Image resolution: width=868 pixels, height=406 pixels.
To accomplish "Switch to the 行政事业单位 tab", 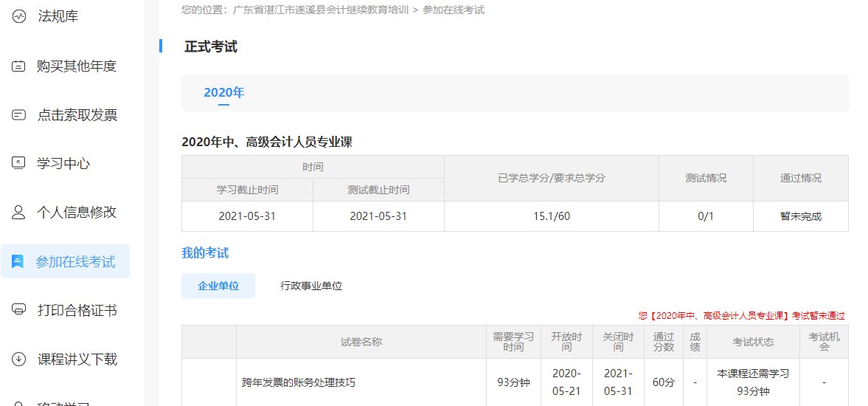I will (312, 286).
